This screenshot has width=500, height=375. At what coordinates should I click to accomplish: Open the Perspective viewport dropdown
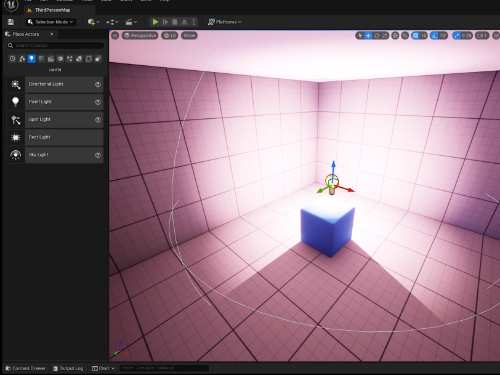(x=140, y=35)
